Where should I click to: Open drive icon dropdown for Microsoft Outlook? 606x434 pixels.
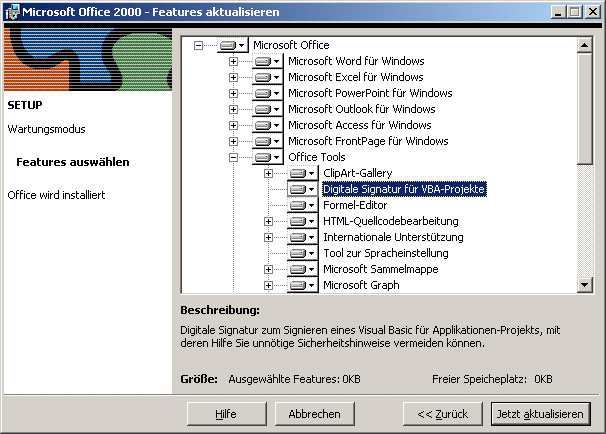click(267, 109)
